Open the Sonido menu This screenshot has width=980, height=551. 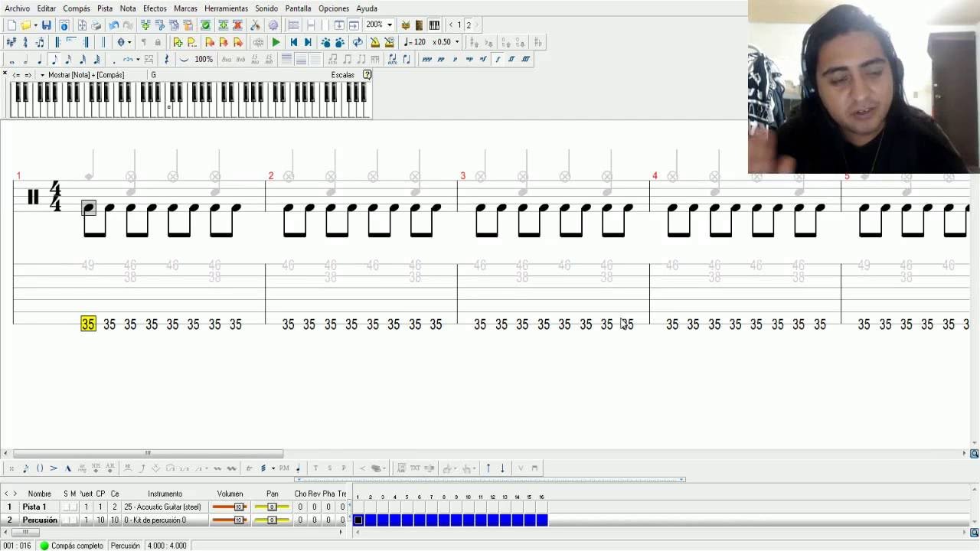(266, 8)
